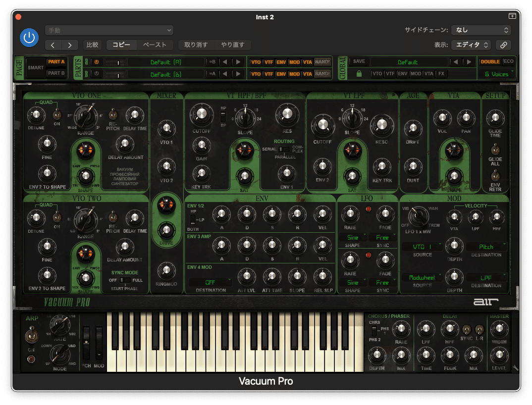Click the Mixer Drive knob
Viewport: 532px width, 405px height.
coord(166,230)
